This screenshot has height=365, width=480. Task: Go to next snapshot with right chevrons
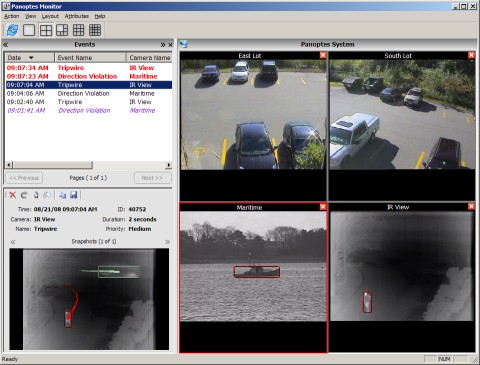coord(167,242)
